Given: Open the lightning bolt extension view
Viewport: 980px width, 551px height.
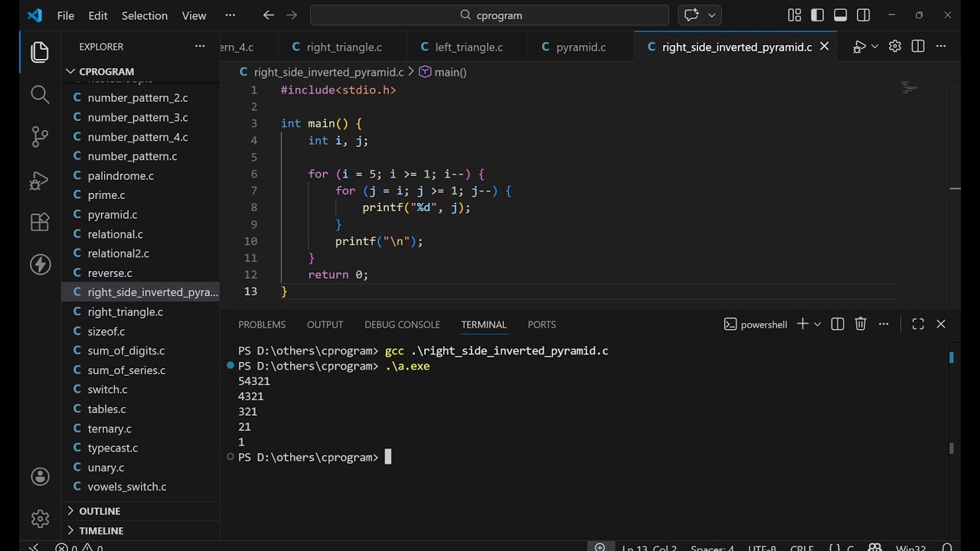Looking at the screenshot, I should tap(40, 265).
